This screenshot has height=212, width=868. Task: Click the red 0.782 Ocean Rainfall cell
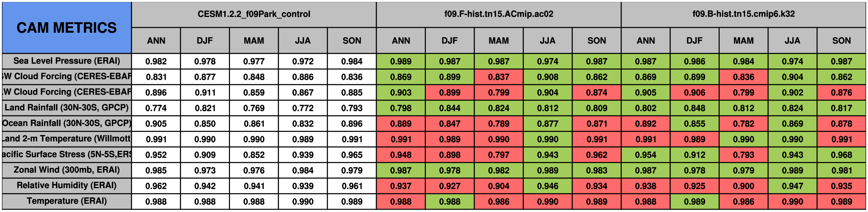click(x=743, y=124)
